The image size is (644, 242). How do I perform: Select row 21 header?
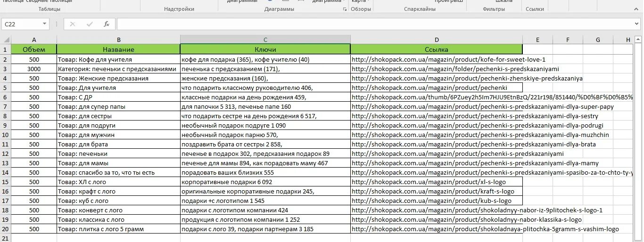(x=5, y=238)
